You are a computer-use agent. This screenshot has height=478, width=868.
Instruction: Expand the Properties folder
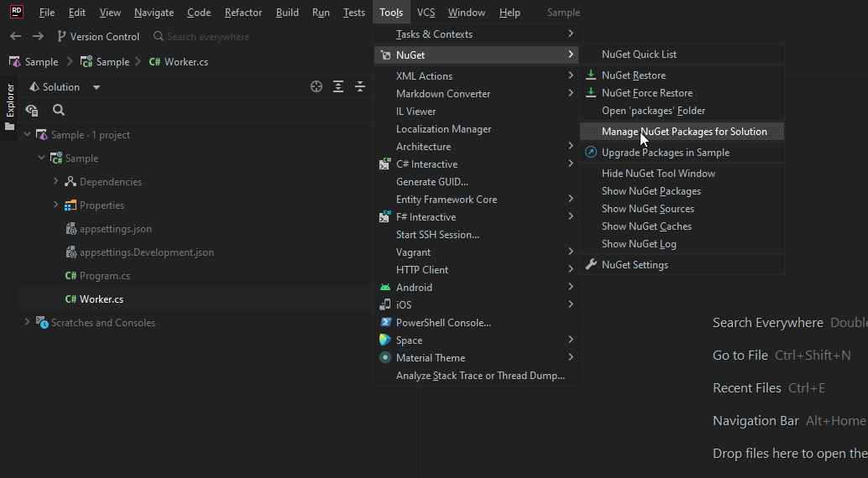(x=56, y=205)
